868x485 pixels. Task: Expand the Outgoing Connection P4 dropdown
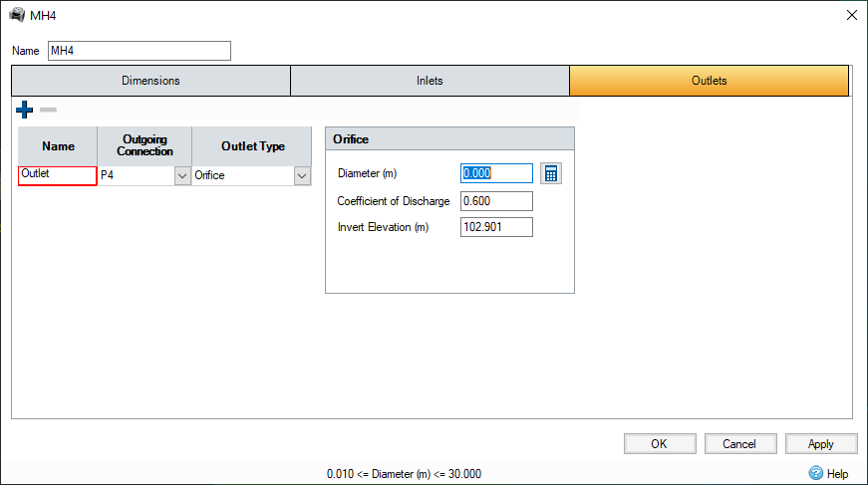(x=182, y=176)
